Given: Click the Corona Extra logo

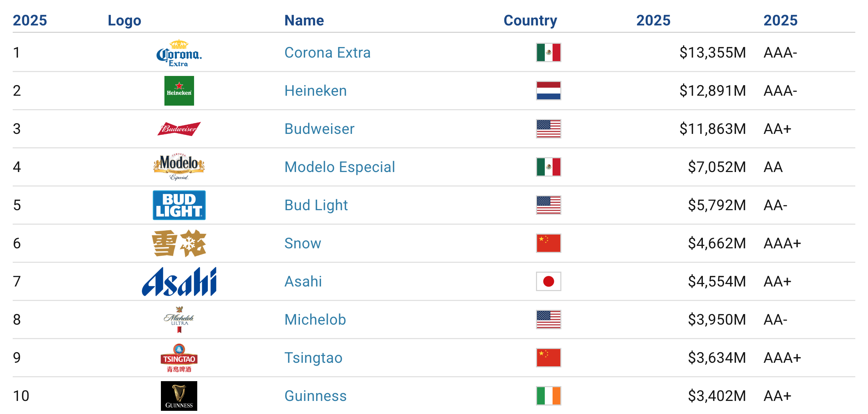Looking at the screenshot, I should pos(179,53).
